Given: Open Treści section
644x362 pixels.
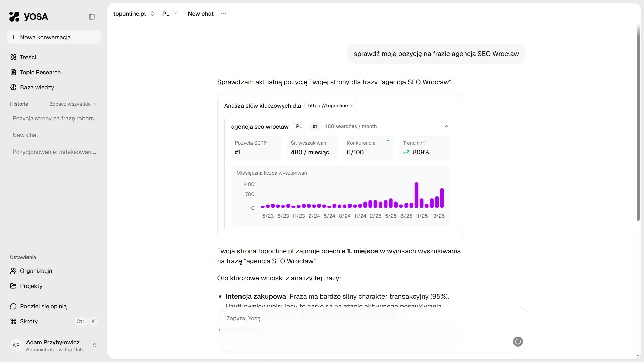Looking at the screenshot, I should (x=28, y=57).
